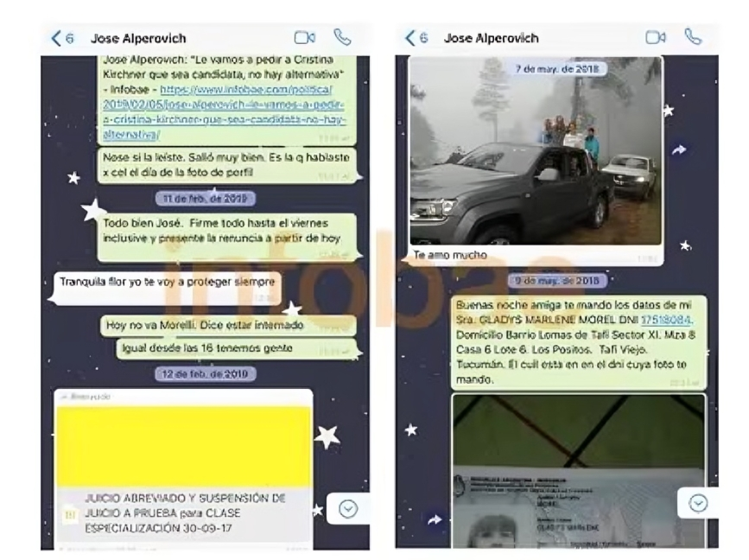Tap back arrow in left chat header
Viewport: 749px width, 560px height.
click(x=57, y=38)
